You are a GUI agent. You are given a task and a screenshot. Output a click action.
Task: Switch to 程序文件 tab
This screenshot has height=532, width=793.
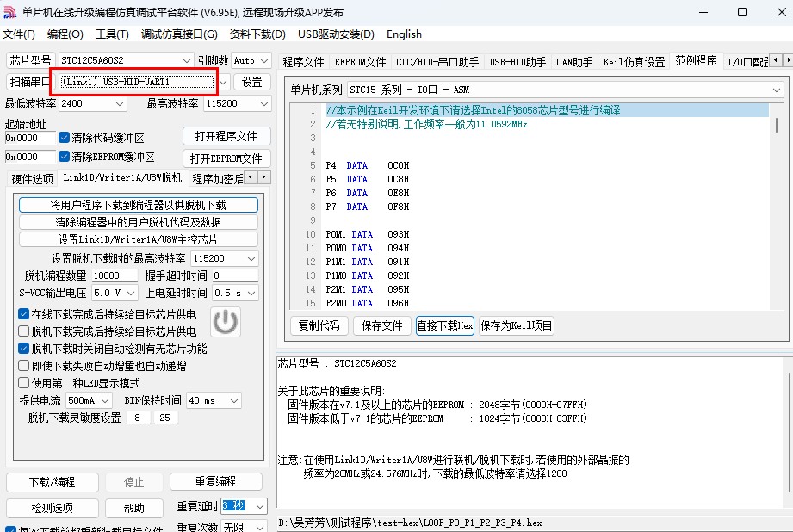[x=303, y=62]
